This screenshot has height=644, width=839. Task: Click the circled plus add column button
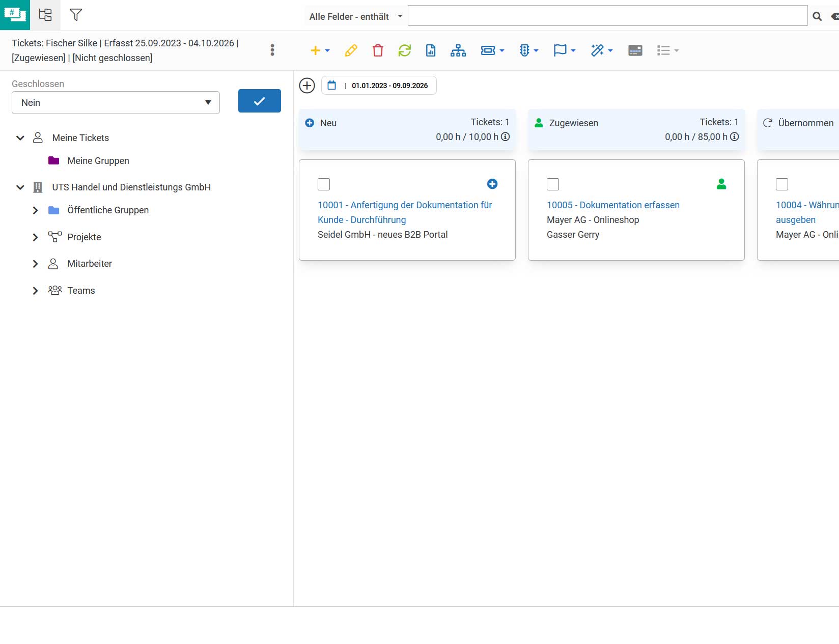[307, 86]
